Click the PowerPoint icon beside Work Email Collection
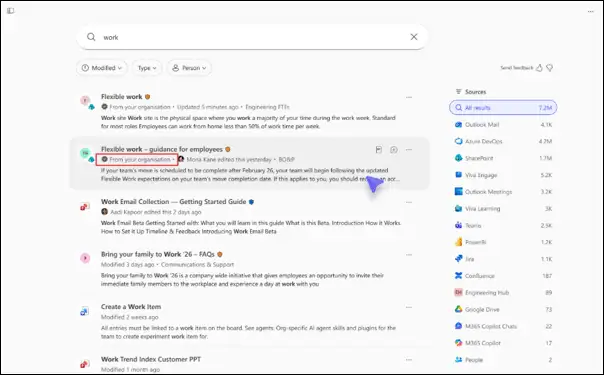 tap(85, 207)
